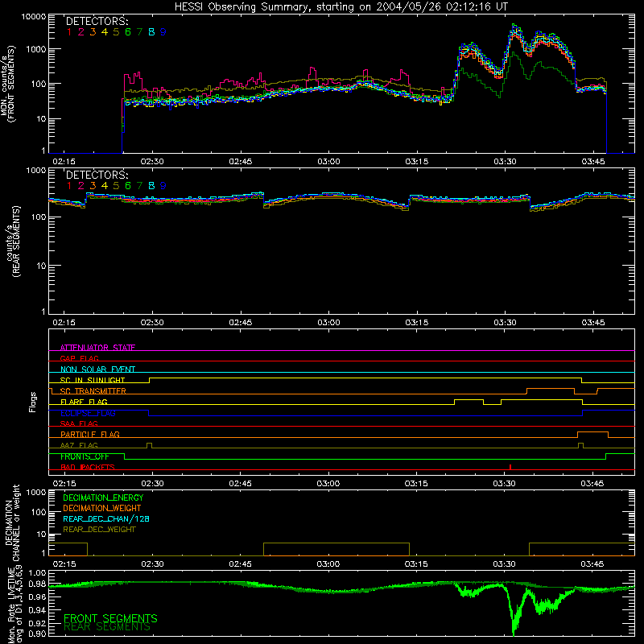Viewport: 644px width, 644px height.
Task: Click the Flags vertical axis title
Action: click(x=33, y=402)
